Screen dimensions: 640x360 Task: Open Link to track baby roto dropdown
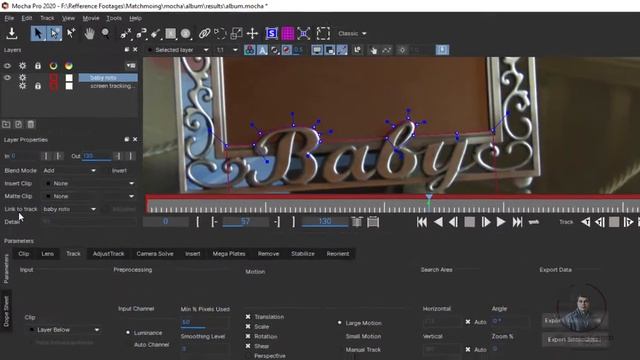click(69, 209)
